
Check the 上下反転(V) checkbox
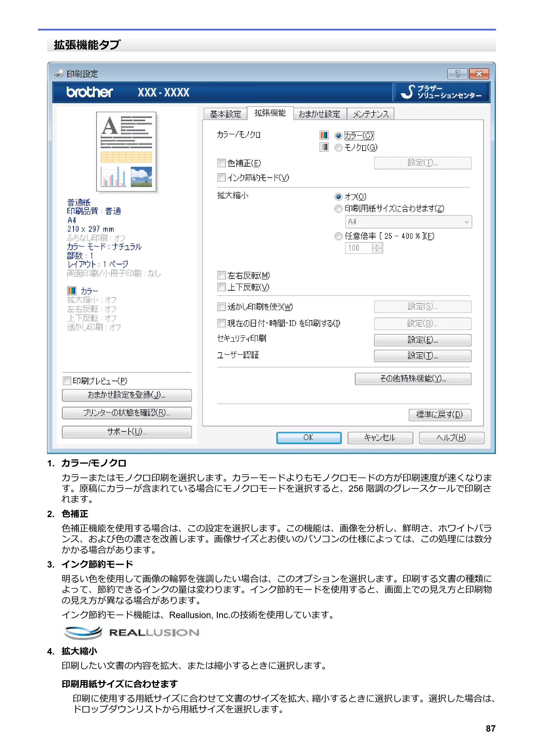(221, 287)
